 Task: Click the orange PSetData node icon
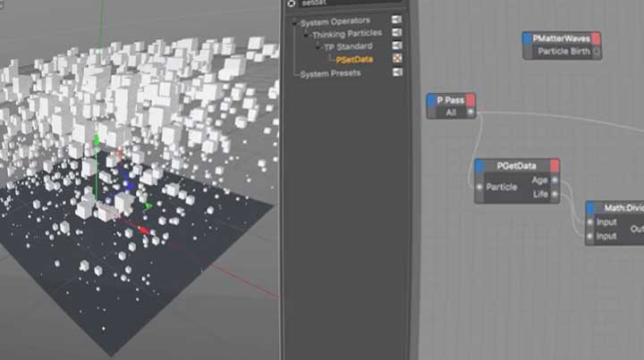coord(396,60)
